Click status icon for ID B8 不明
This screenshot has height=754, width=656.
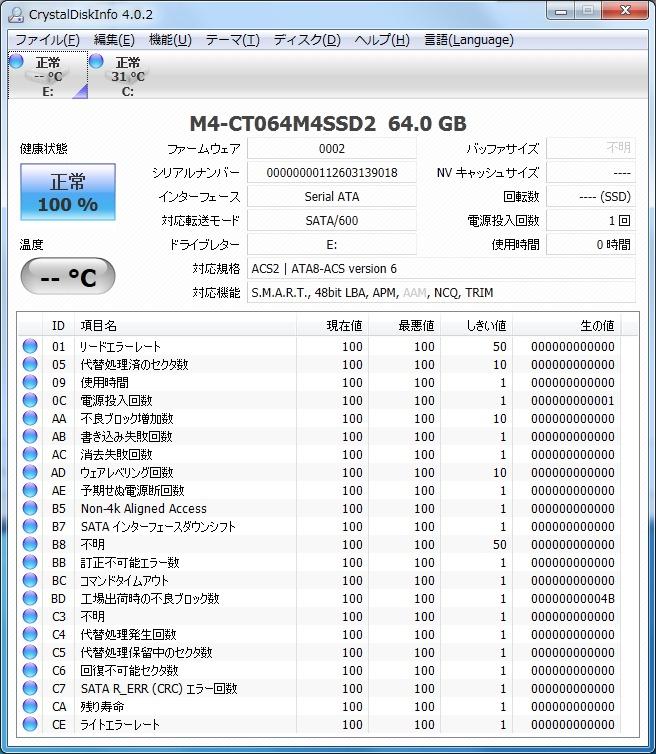click(x=30, y=544)
